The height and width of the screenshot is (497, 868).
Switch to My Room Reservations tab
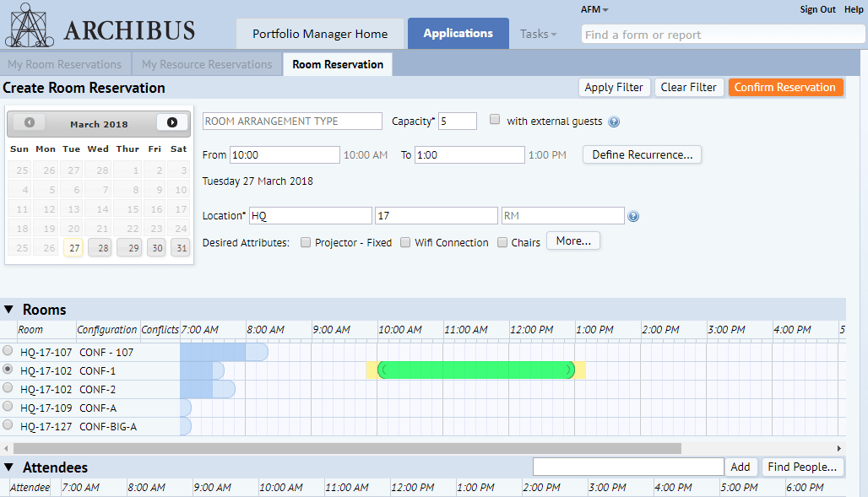click(x=65, y=64)
